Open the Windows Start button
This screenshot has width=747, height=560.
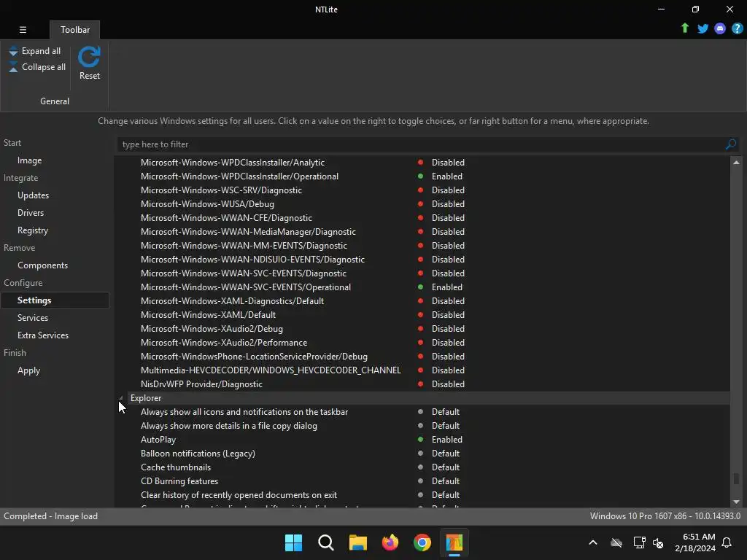click(x=293, y=542)
